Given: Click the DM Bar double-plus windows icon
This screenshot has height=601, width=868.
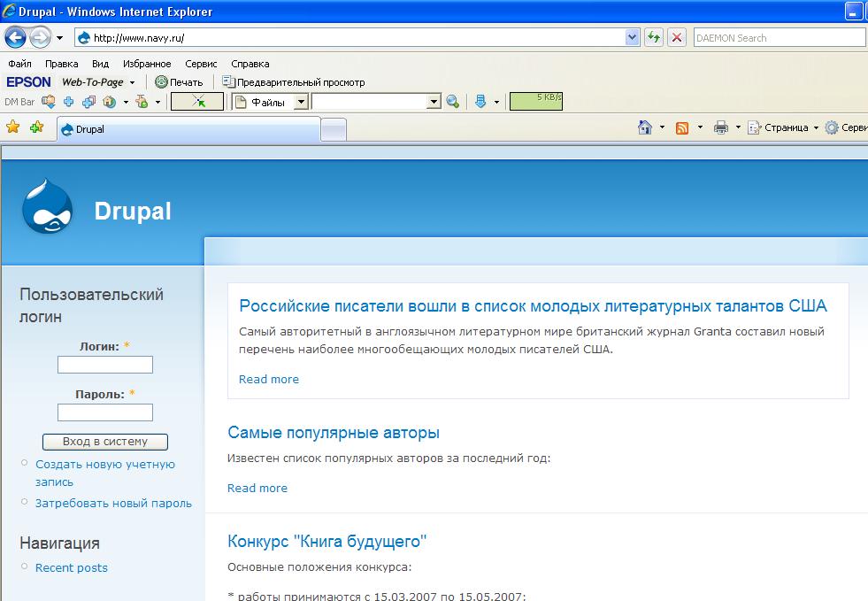Looking at the screenshot, I should click(88, 102).
